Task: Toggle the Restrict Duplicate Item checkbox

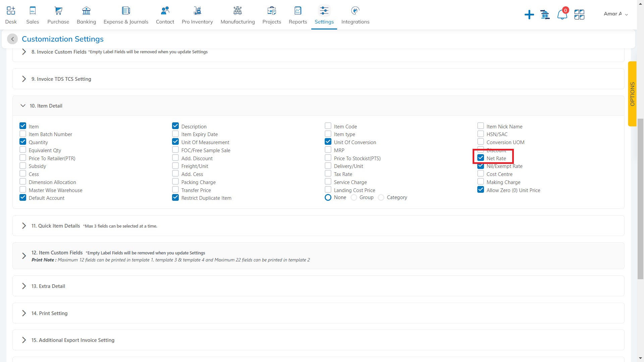Action: 176,197
